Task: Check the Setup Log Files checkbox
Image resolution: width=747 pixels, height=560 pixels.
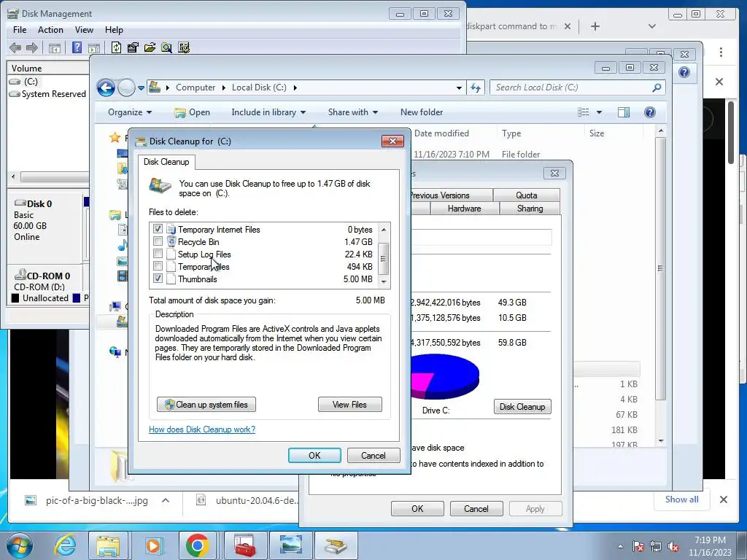Action: [x=158, y=254]
